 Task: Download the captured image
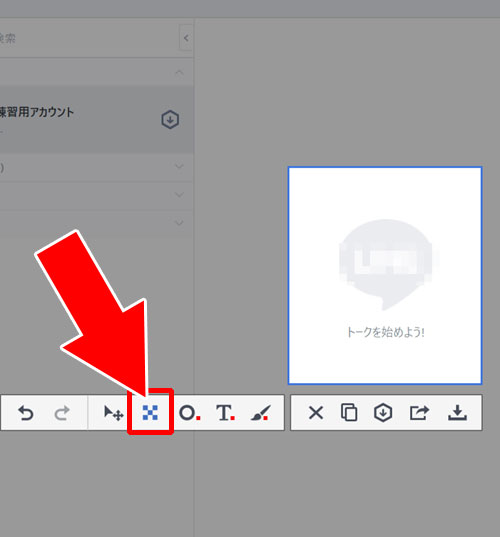[x=458, y=413]
